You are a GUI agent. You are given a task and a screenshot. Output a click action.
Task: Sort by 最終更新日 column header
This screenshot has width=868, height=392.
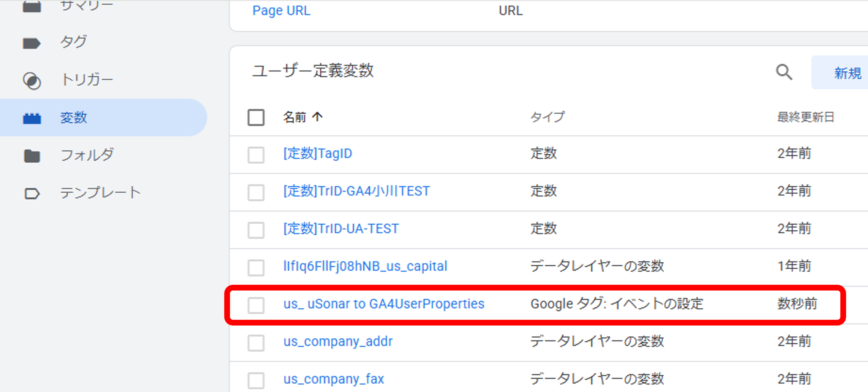point(805,117)
